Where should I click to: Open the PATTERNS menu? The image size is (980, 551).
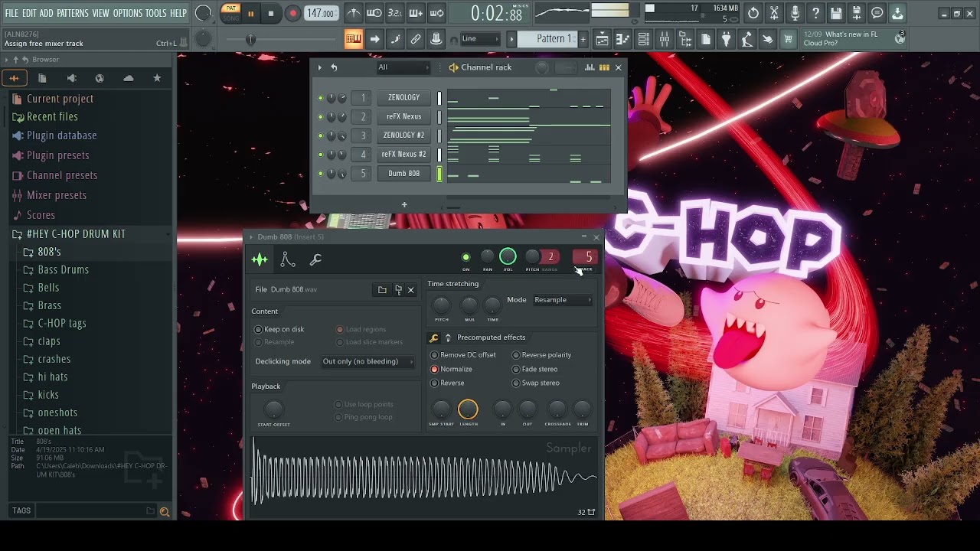click(73, 13)
